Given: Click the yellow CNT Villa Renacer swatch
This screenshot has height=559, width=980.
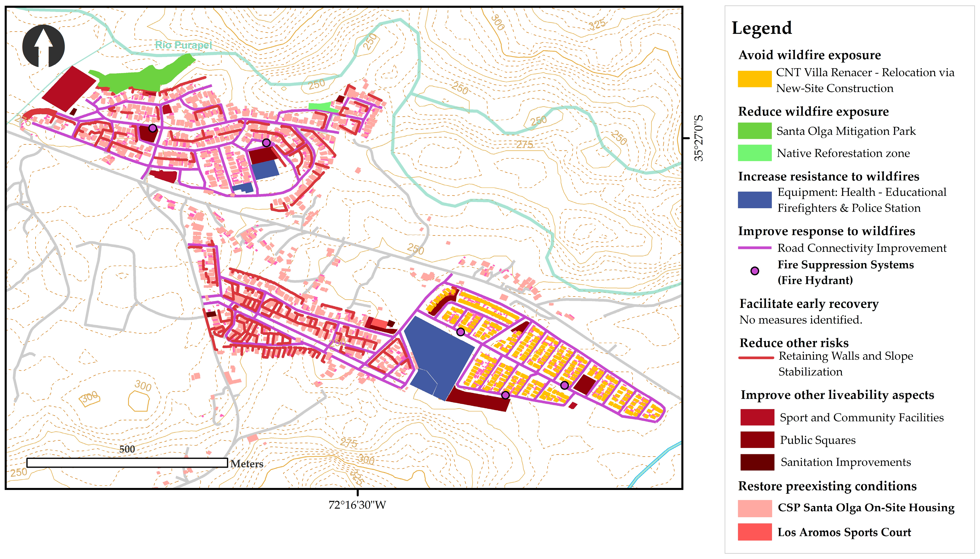Looking at the screenshot, I should click(754, 79).
